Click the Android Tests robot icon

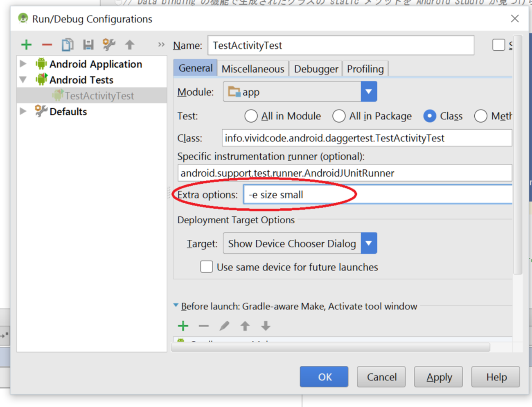pyautogui.click(x=41, y=79)
